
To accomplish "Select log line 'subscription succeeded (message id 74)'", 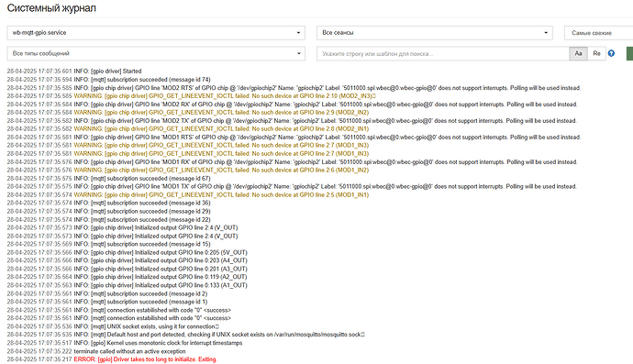I will click(x=108, y=80).
